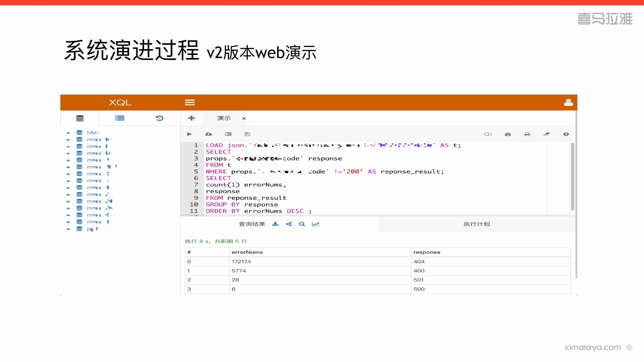Click the format indent icon
Image resolution: width=644 pixels, height=362 pixels.
228,134
